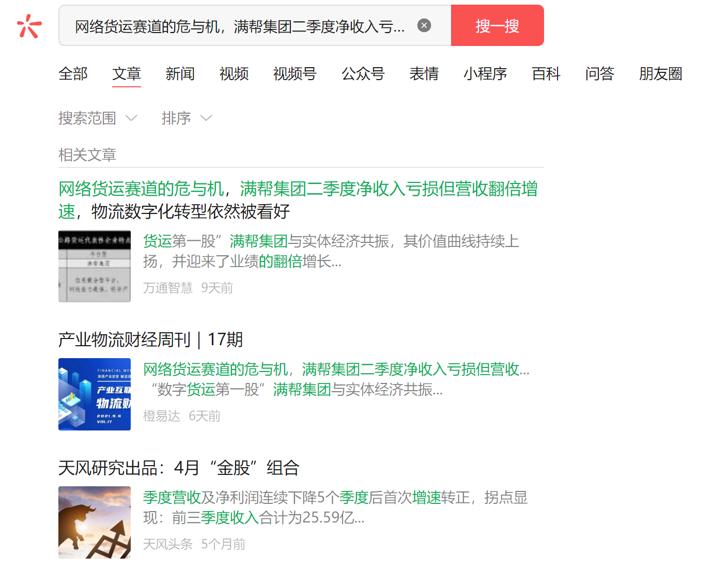Viewport: 728px width, 570px height.
Task: Open article titled 网络货运赛道的危与机
Action: [298, 200]
